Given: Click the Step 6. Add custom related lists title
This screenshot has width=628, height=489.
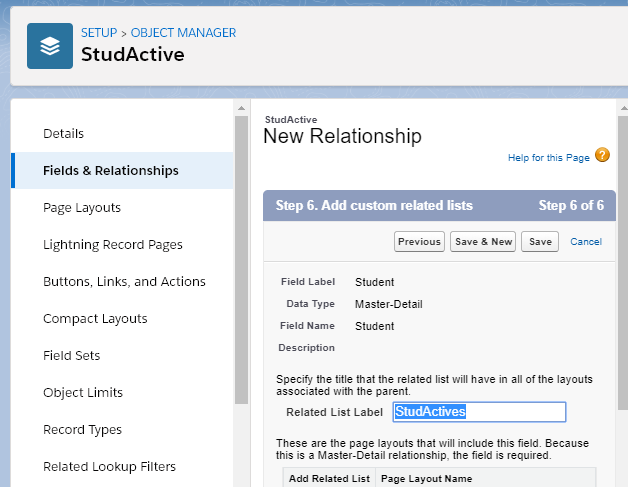Looking at the screenshot, I should 374,205.
